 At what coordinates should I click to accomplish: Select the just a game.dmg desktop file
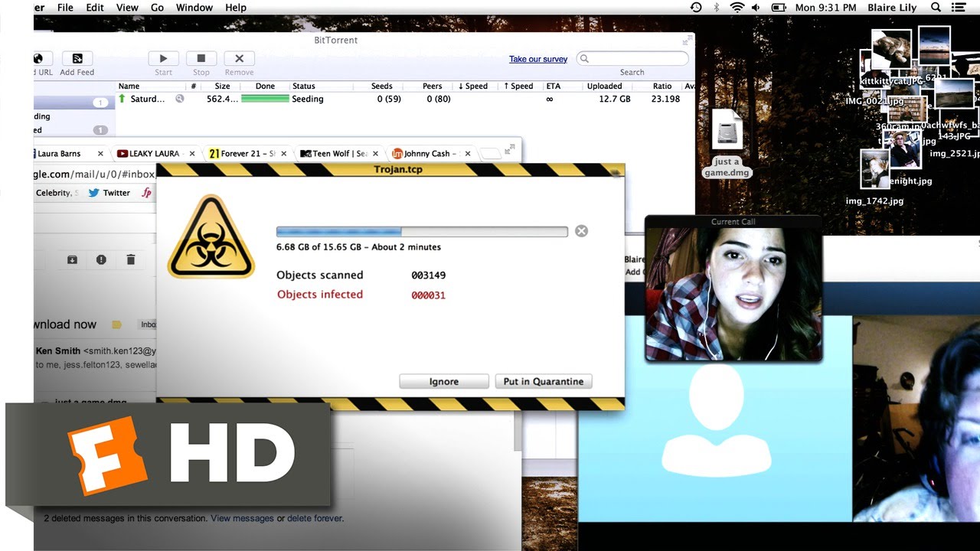[x=727, y=143]
